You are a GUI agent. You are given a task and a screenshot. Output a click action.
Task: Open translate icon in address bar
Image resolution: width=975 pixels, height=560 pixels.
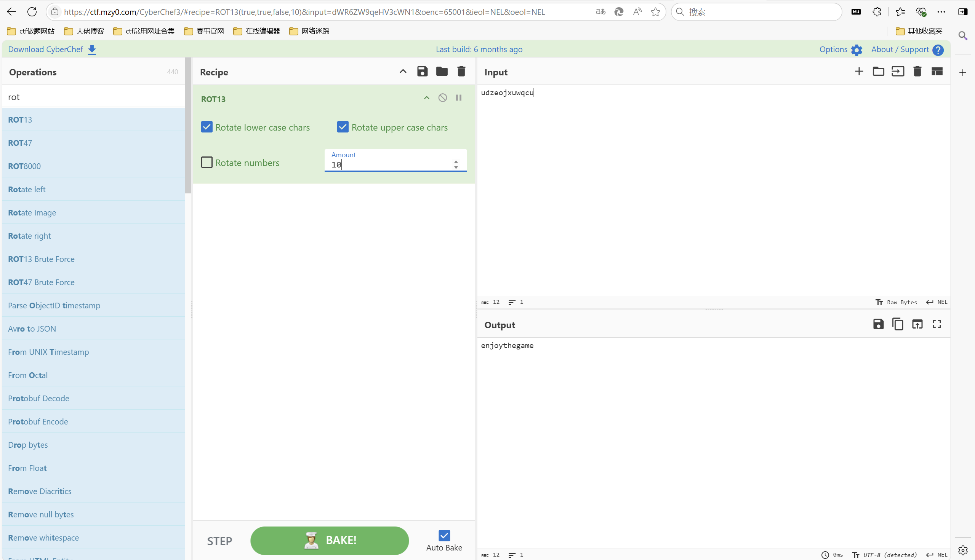coord(600,12)
